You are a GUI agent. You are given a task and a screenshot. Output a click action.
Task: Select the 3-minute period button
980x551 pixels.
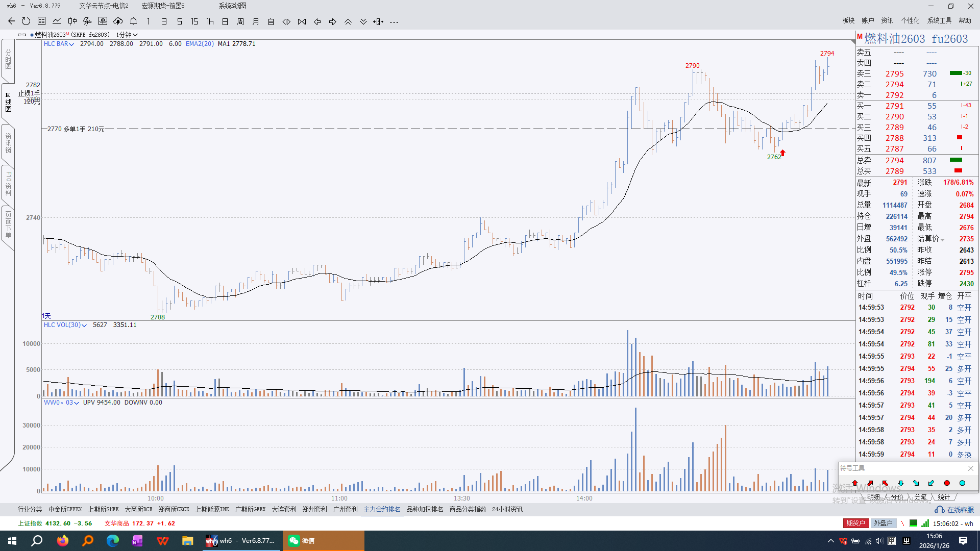pyautogui.click(x=164, y=21)
